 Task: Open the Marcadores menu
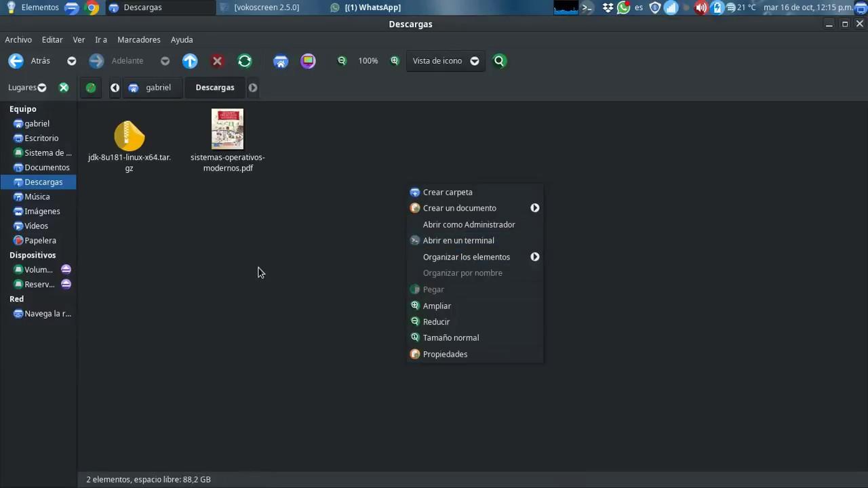click(138, 40)
